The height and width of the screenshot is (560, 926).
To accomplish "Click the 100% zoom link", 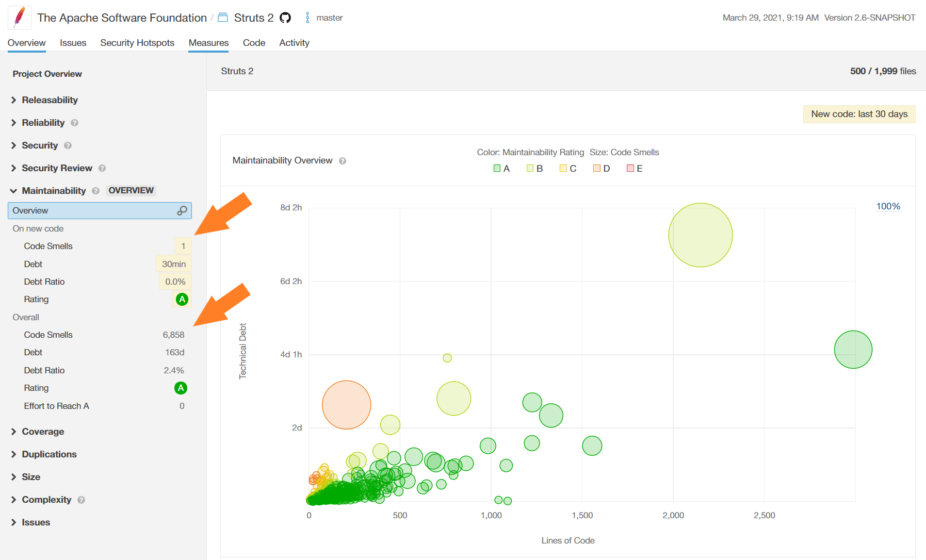I will 888,206.
